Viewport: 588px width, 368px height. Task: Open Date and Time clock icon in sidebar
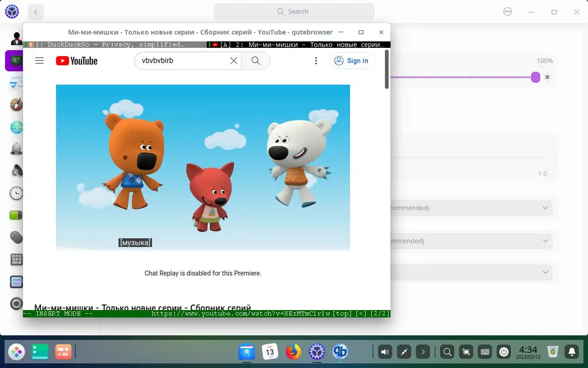(x=17, y=193)
